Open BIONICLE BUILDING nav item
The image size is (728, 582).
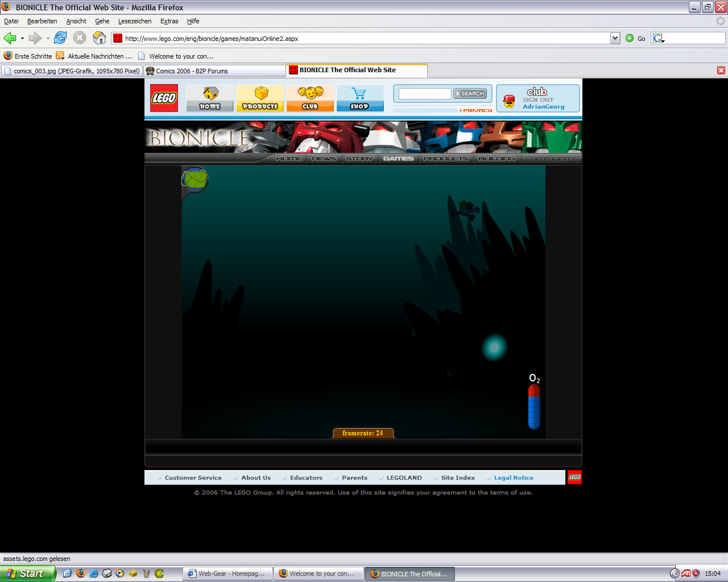pyautogui.click(x=497, y=159)
